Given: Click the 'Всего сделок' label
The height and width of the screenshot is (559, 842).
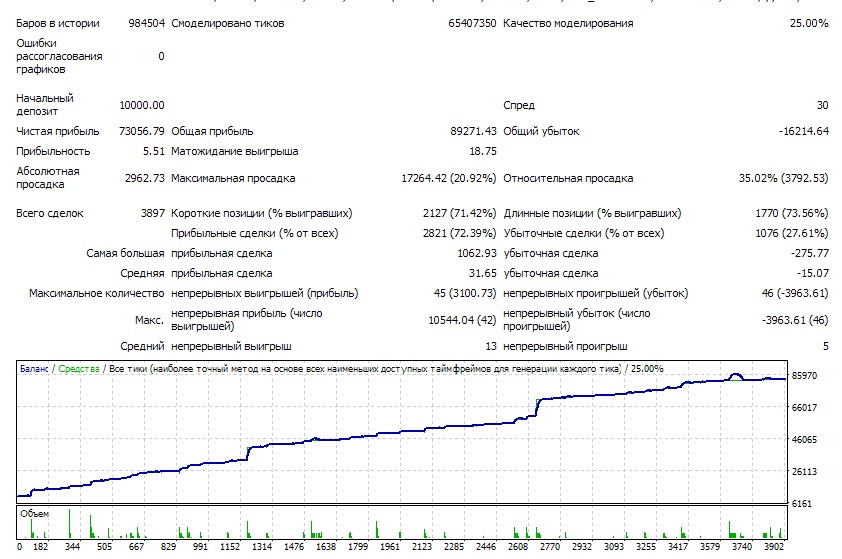Looking at the screenshot, I should (x=50, y=213).
